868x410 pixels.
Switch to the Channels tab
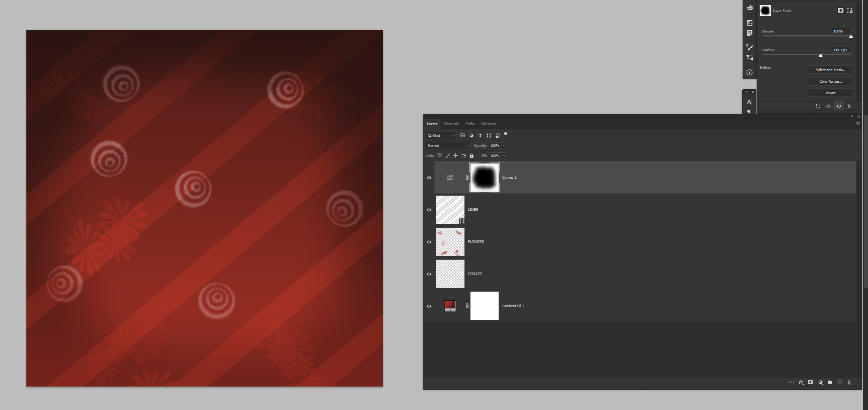coord(450,123)
